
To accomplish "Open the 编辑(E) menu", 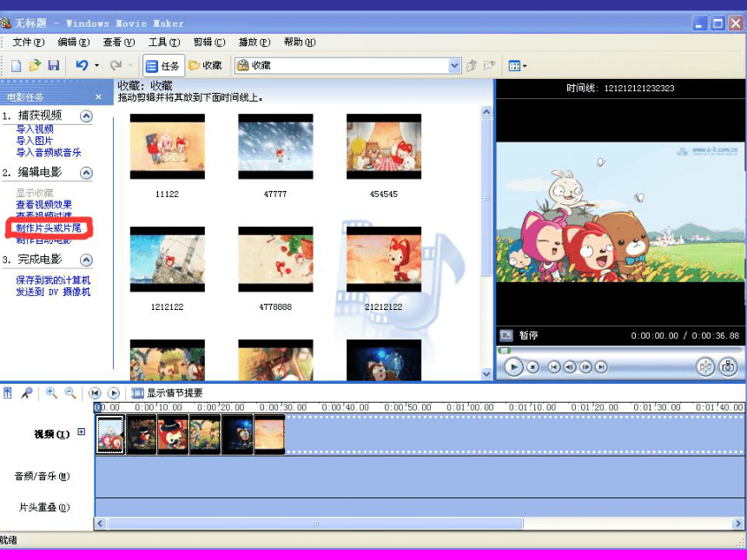I will click(x=74, y=43).
